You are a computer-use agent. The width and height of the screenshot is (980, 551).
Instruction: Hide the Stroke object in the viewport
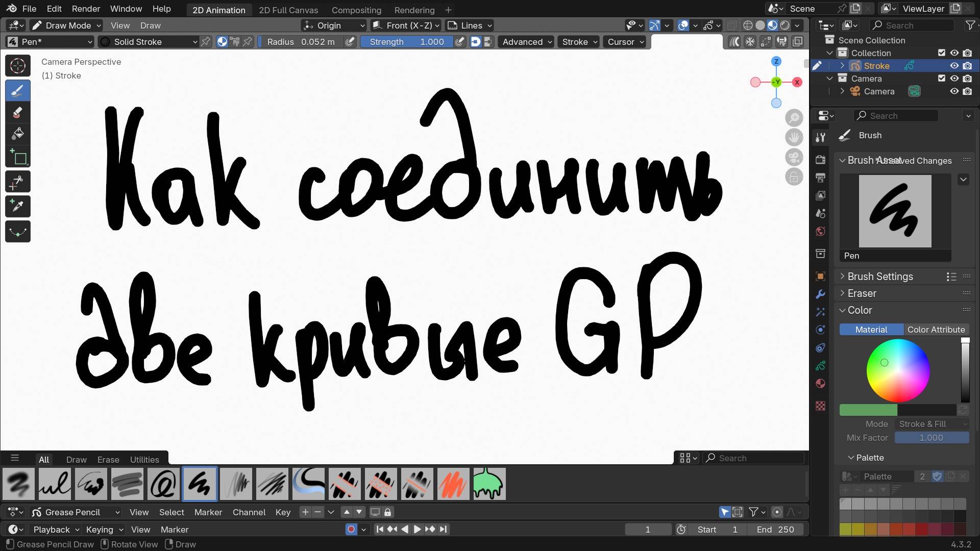click(954, 65)
